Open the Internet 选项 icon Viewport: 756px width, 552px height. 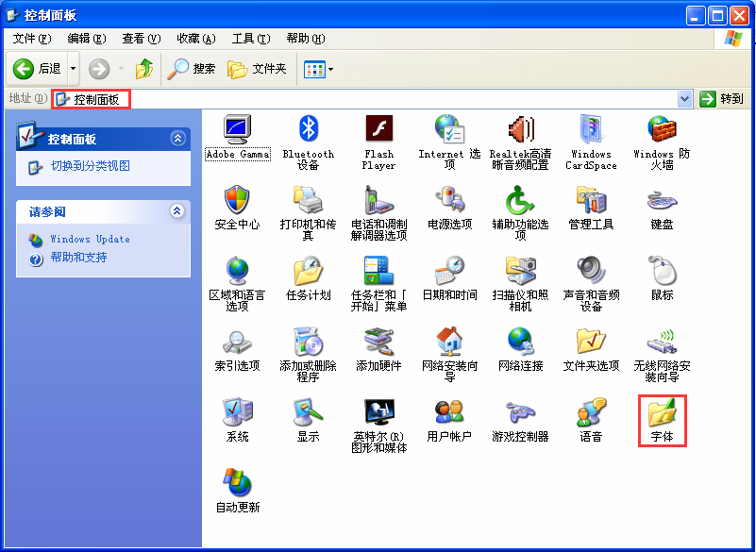449,129
